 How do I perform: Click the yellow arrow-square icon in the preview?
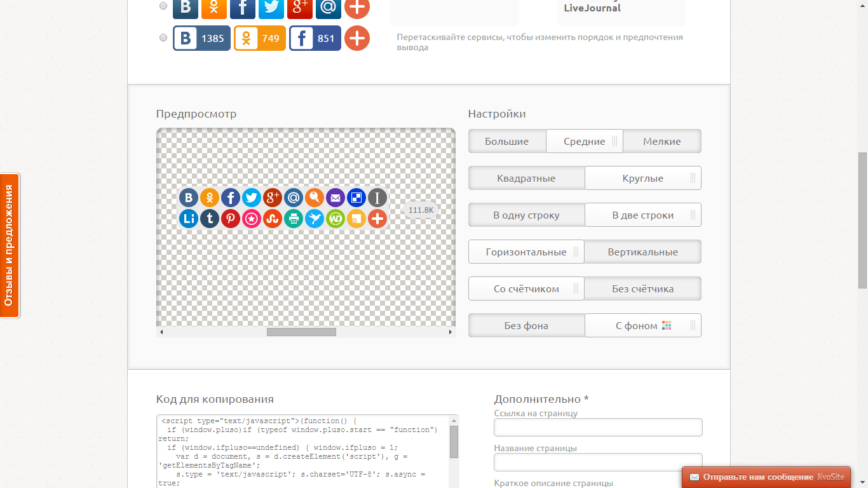356,219
